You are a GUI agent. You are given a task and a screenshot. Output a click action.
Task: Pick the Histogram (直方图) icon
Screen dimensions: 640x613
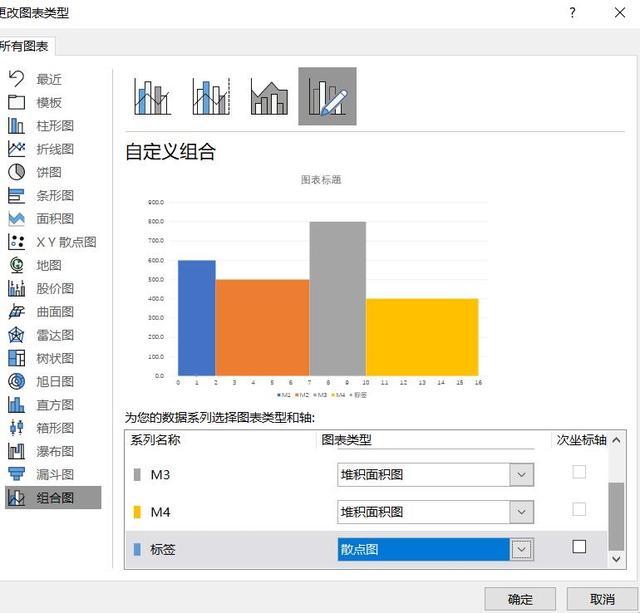coord(16,405)
